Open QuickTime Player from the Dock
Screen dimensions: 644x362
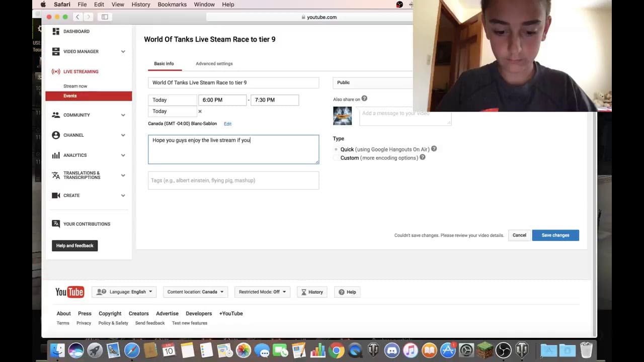[x=355, y=350]
